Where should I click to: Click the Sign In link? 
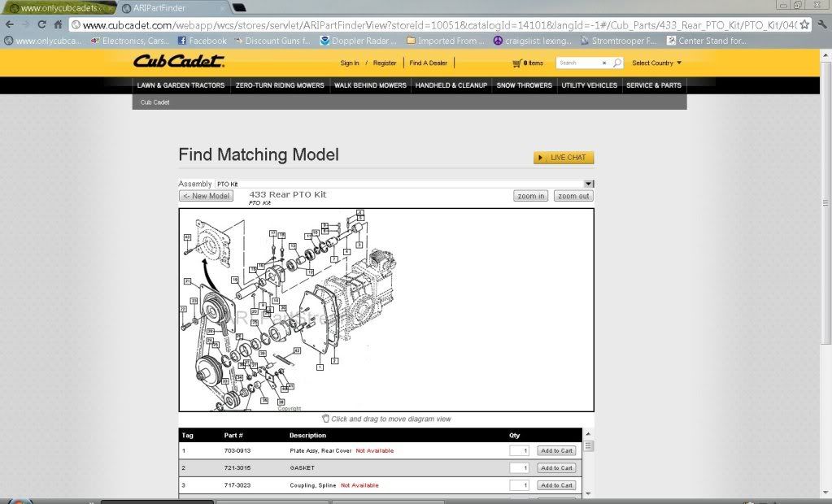coord(350,63)
